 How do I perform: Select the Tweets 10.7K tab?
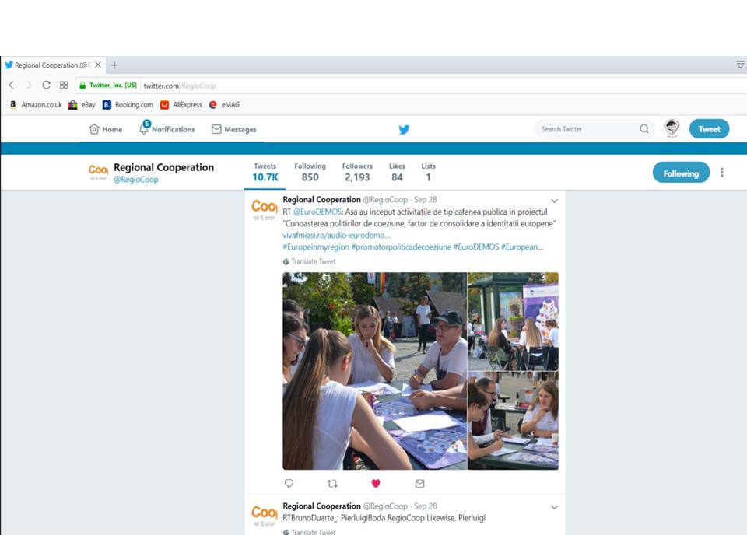(265, 173)
